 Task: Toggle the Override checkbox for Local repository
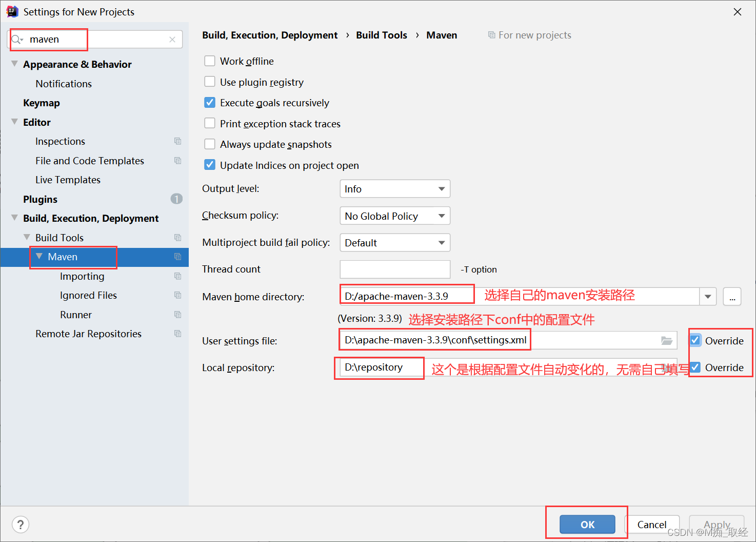pyautogui.click(x=695, y=367)
